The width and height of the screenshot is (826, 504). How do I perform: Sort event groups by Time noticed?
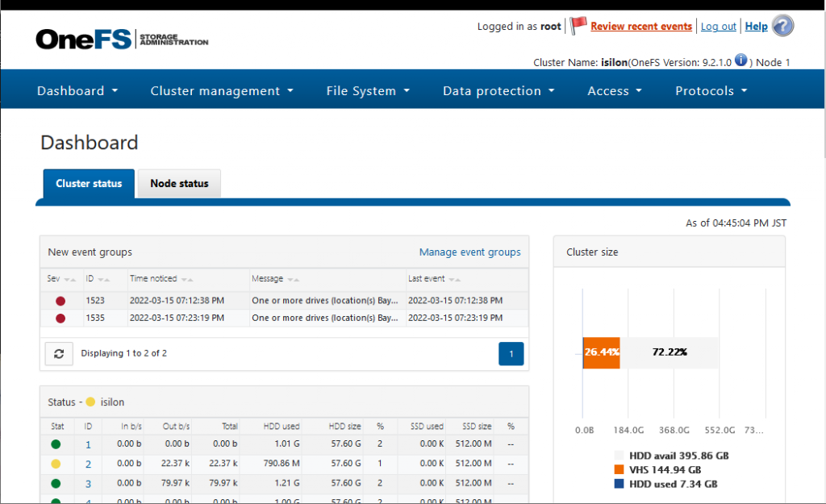pyautogui.click(x=161, y=278)
